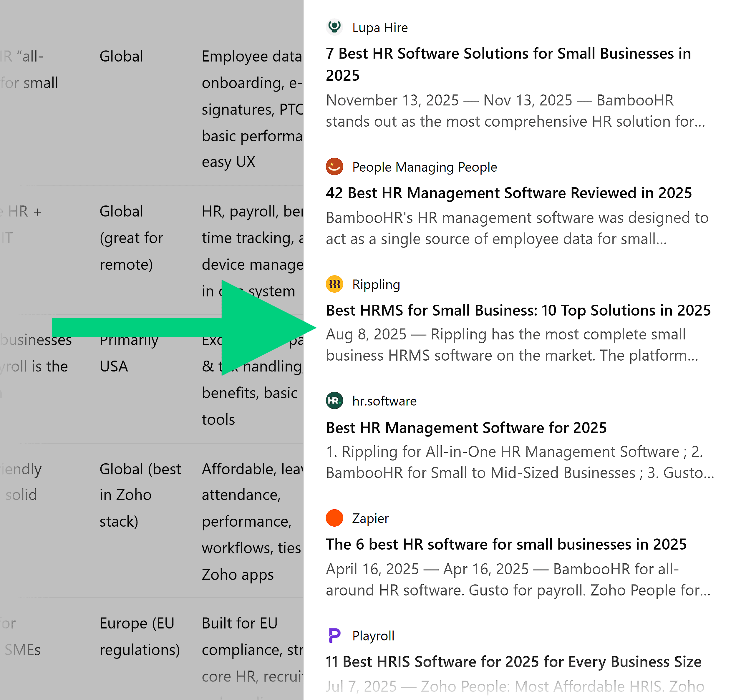This screenshot has width=736, height=700.
Task: Open '11 Best HRIS Software for 2025'
Action: click(x=513, y=661)
